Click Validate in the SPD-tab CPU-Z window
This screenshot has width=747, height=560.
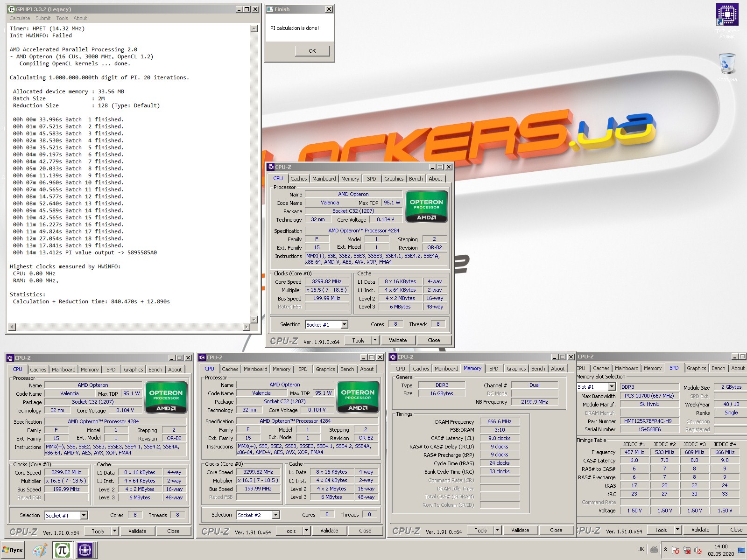tap(700, 530)
